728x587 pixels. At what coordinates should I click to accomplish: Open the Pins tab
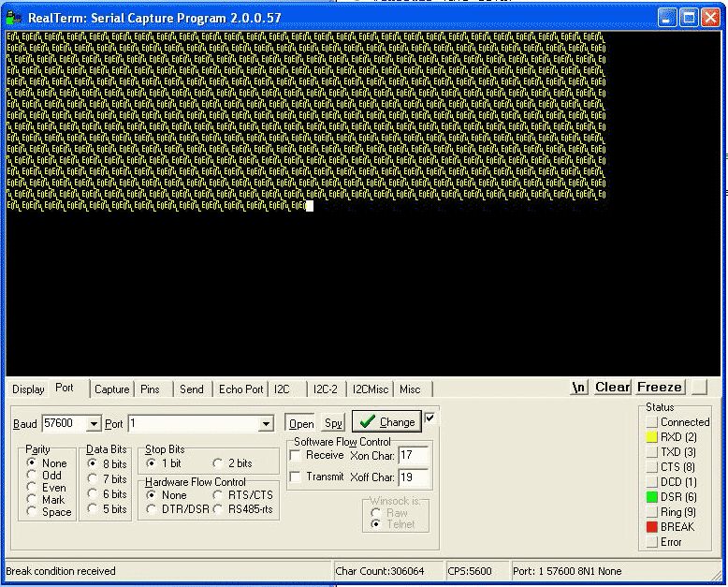(150, 389)
